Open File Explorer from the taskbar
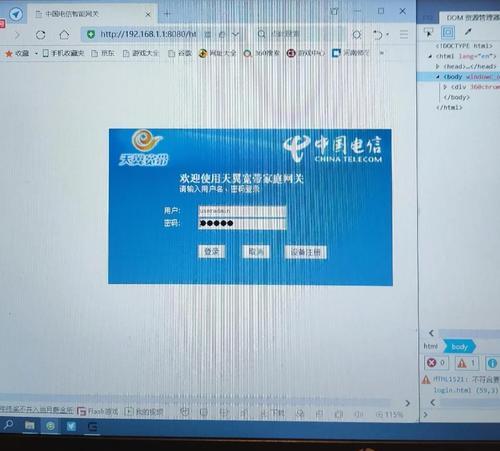Viewport: 500px width, 451px height. (x=30, y=426)
